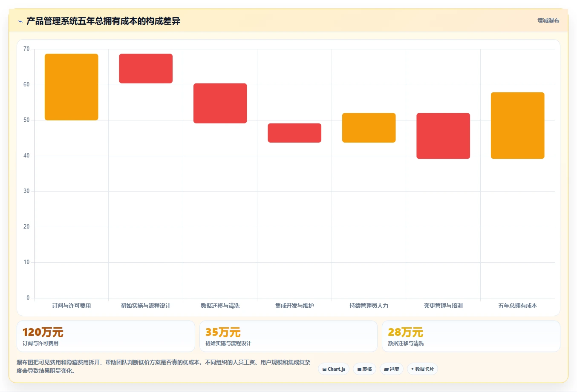Click the 35万元 data card

click(x=288, y=336)
